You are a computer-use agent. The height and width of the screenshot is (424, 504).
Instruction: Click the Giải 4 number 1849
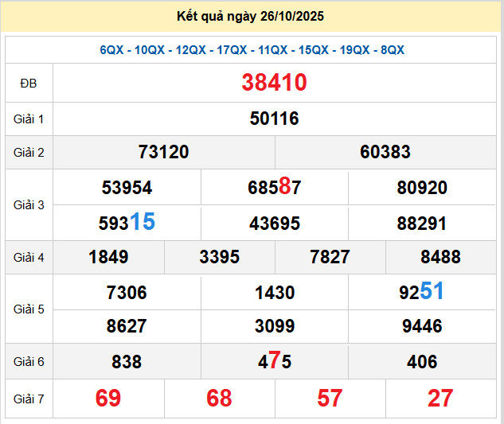click(108, 257)
